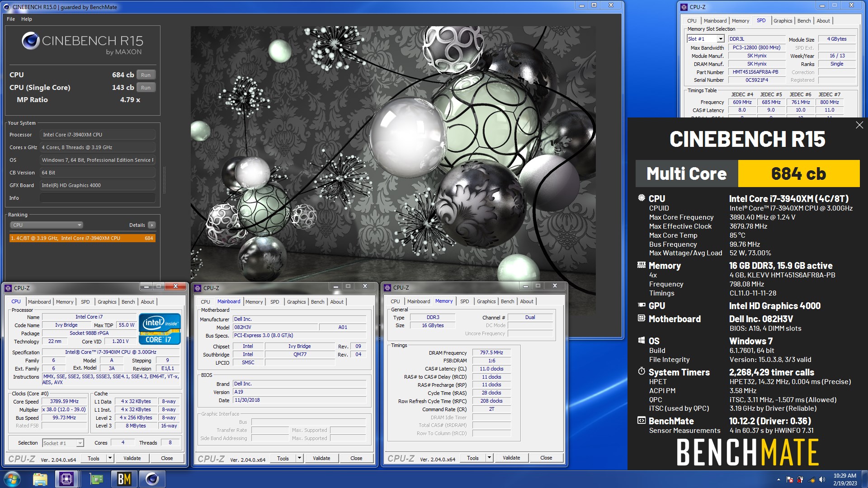This screenshot has height=488, width=868.
Task: Click the GPU card icon in BenchMate panel
Action: [642, 305]
